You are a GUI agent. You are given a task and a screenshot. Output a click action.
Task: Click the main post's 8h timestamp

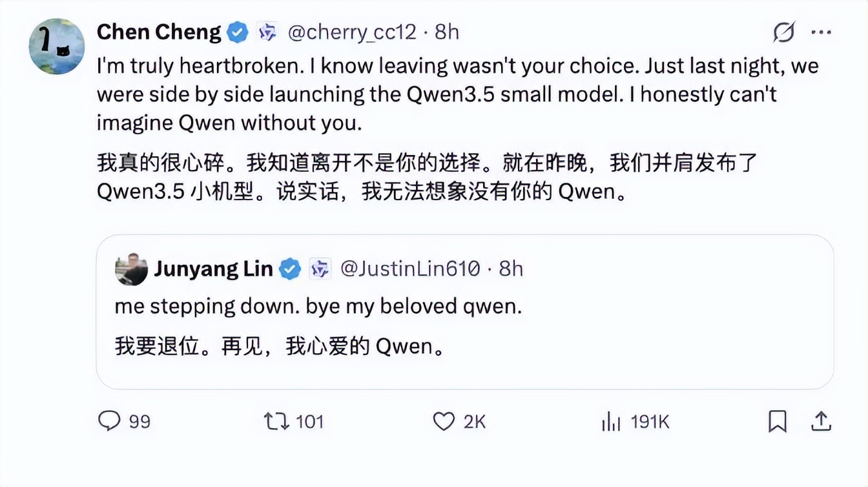point(447,32)
